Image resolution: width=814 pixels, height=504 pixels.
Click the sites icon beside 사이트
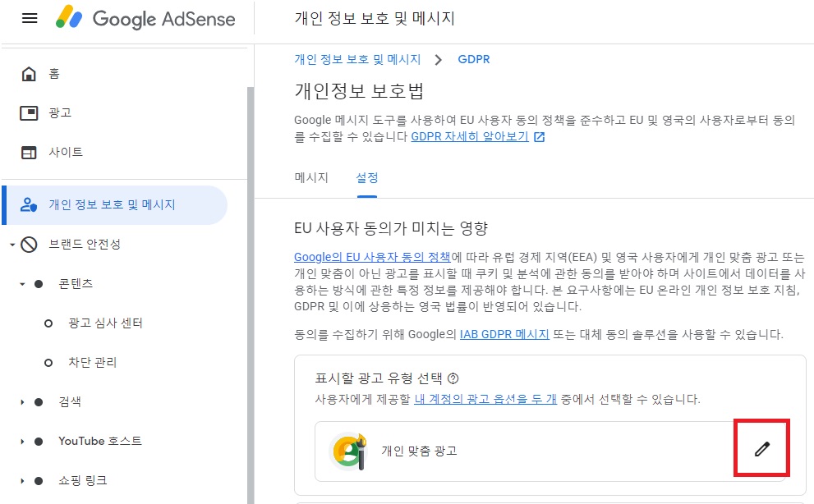point(29,153)
